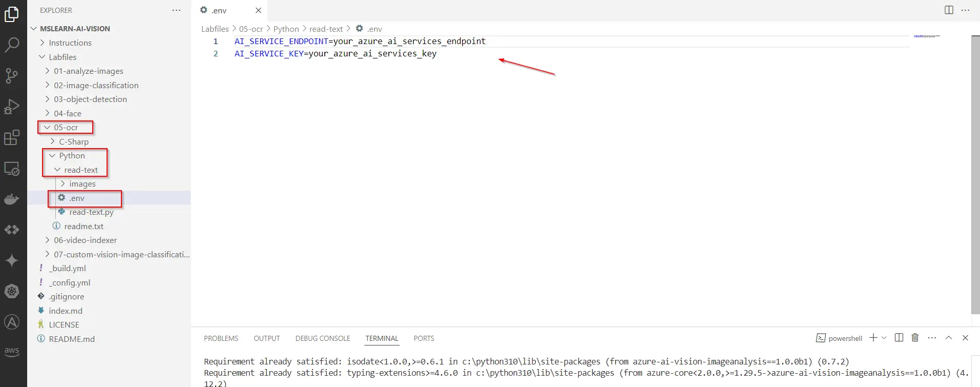Click the split editor right icon

949,10
